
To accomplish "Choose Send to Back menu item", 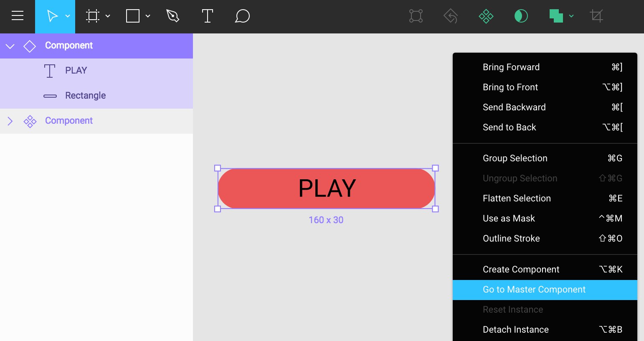I will tap(545, 127).
